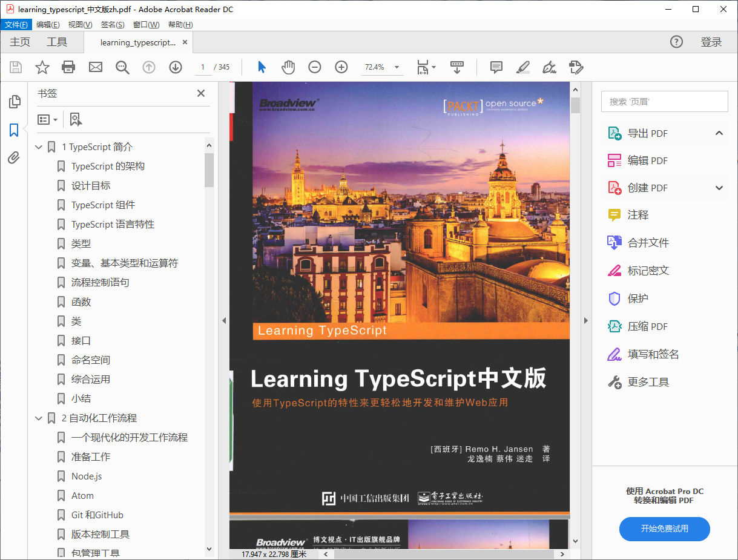Collapse right tools pane arrow
This screenshot has width=738, height=560.
pyautogui.click(x=585, y=320)
